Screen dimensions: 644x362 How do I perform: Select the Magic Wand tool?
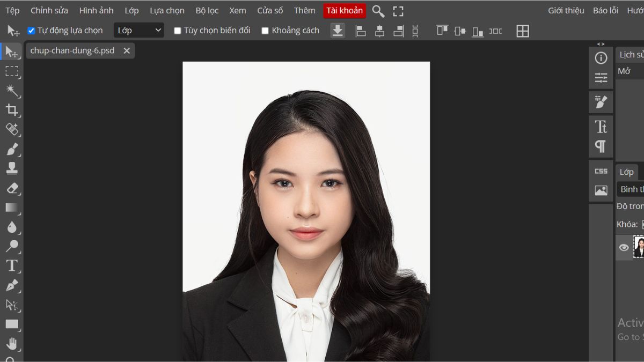[x=12, y=90]
